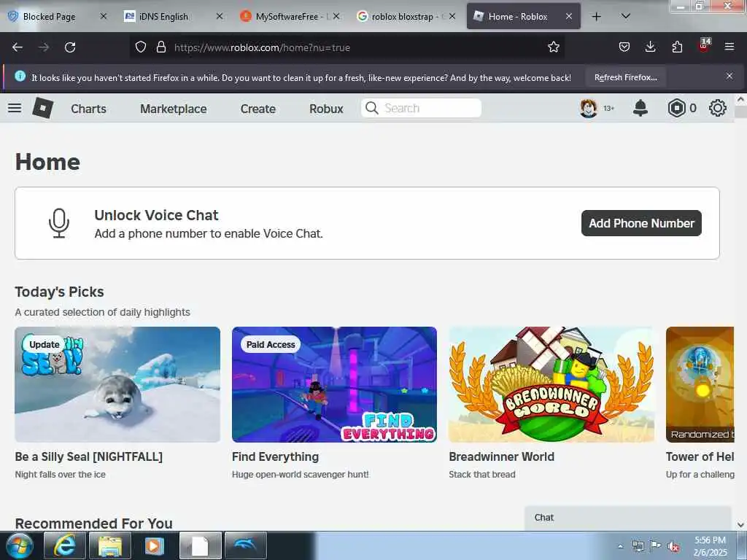Open the media player taskbar icon
The height and width of the screenshot is (560, 747).
pos(154,545)
